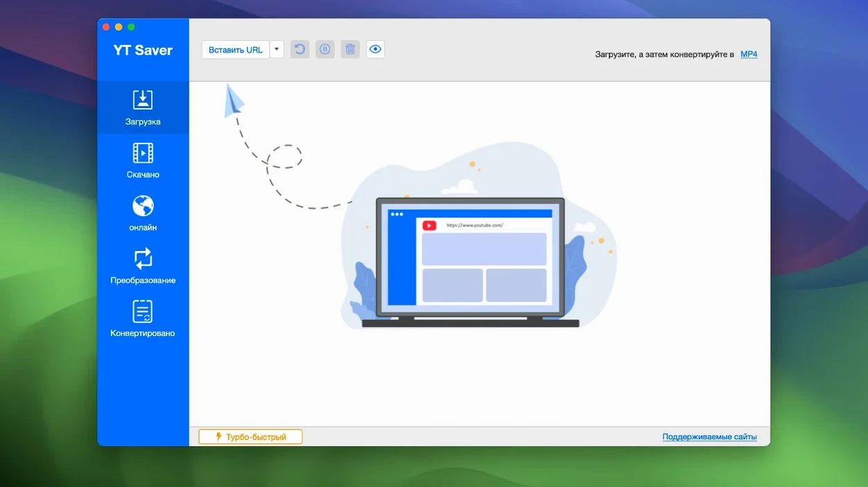This screenshot has height=487, width=868.
Task: Open the онлайн globe browser section
Action: (143, 213)
